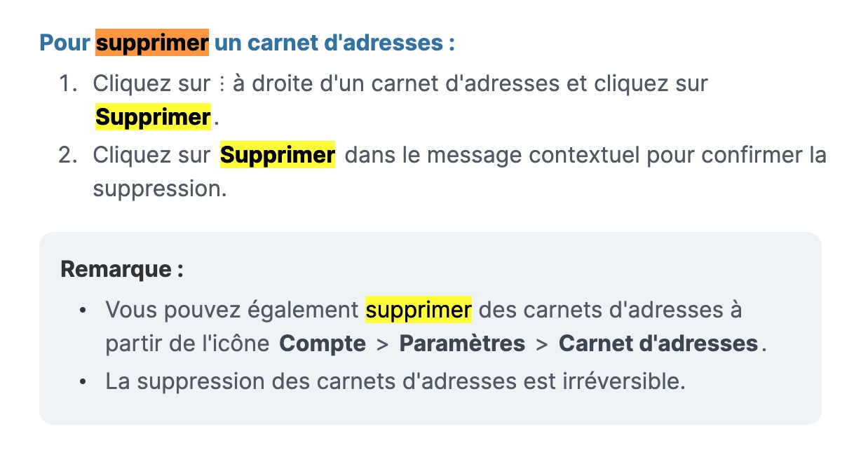Click the "Remarque :" note title
The image size is (868, 450).
click(x=122, y=269)
